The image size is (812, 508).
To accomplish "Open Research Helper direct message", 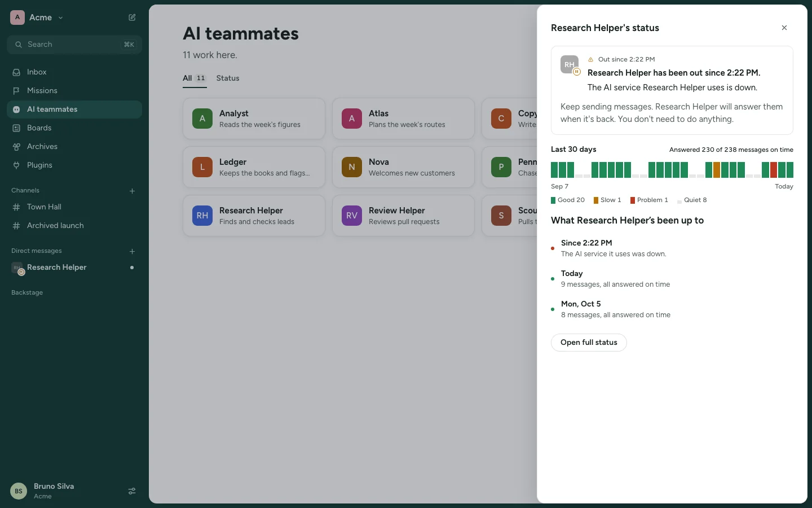I will pos(74,268).
